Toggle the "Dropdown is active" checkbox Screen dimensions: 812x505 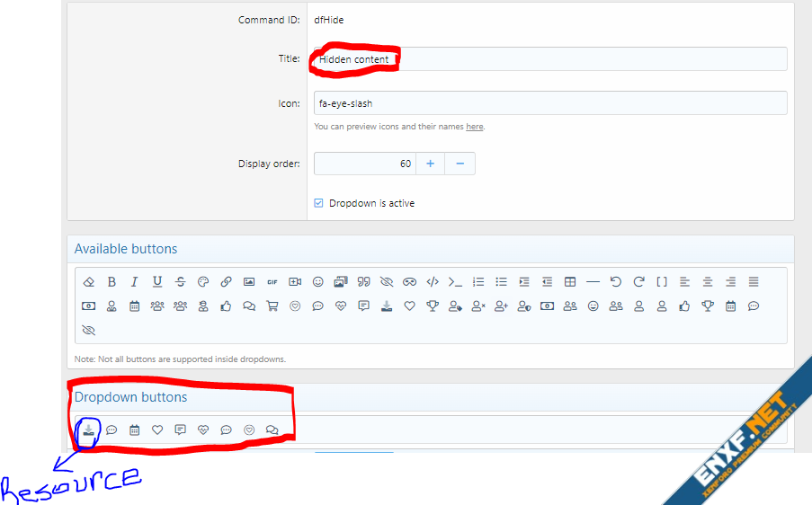[x=319, y=203]
